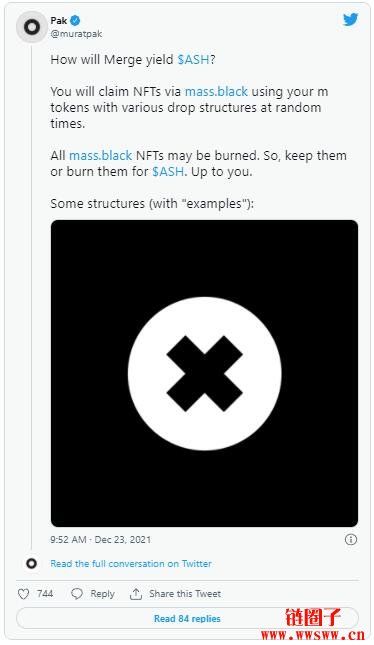The width and height of the screenshot is (374, 645).
Task: Open the black X circle image
Action: coord(204,374)
